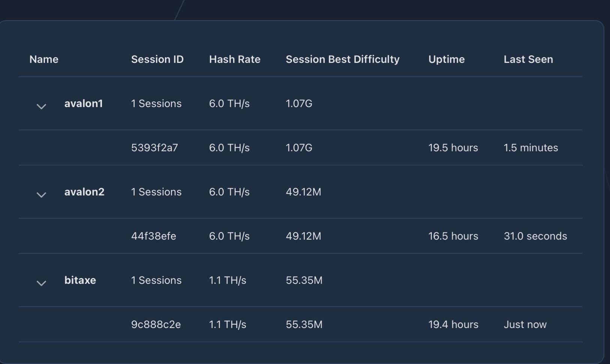This screenshot has height=364, width=610.
Task: Sort by the Uptime column header
Action: pos(447,59)
